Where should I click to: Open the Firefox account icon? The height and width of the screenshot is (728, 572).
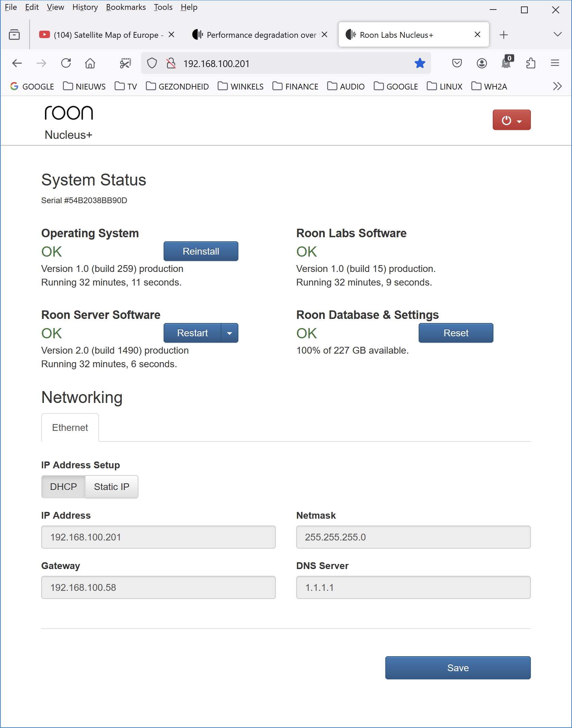coord(482,63)
